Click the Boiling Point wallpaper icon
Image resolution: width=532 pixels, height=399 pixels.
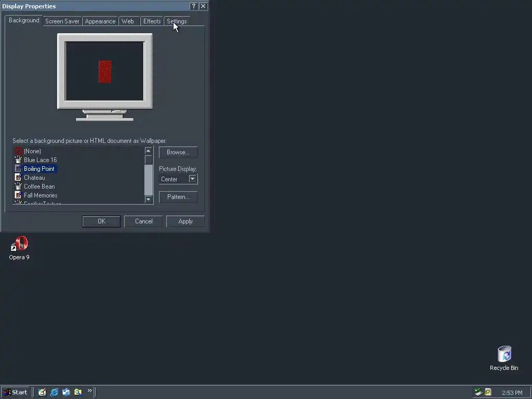18,169
